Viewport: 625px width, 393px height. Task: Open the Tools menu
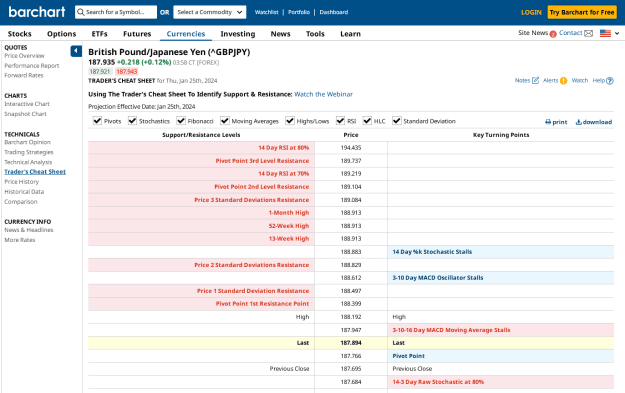[x=315, y=34]
